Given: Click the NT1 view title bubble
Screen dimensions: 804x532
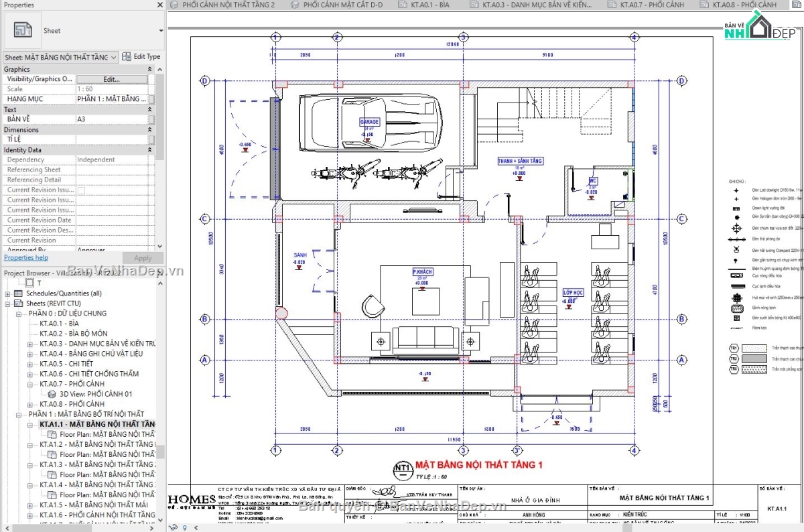Looking at the screenshot, I should click(x=402, y=469).
